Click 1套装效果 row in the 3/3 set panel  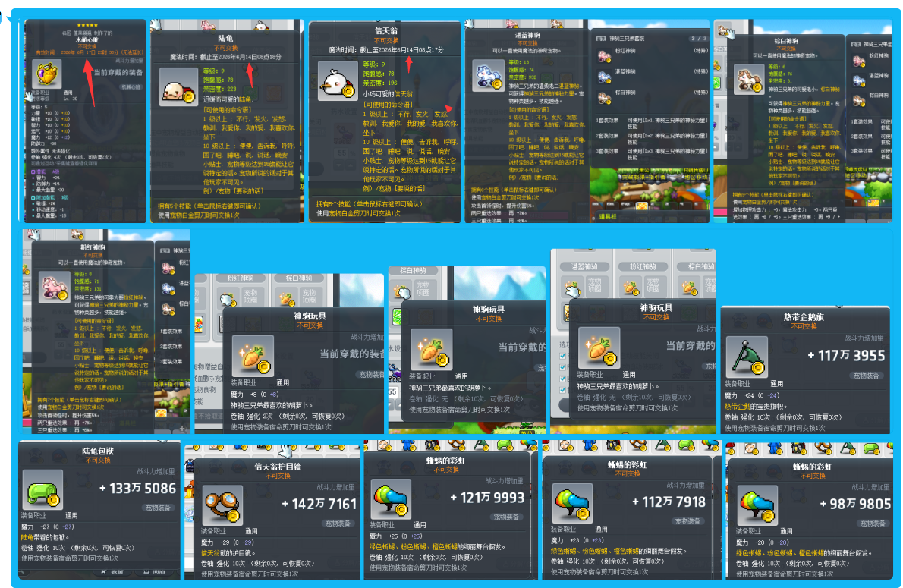[652, 123]
